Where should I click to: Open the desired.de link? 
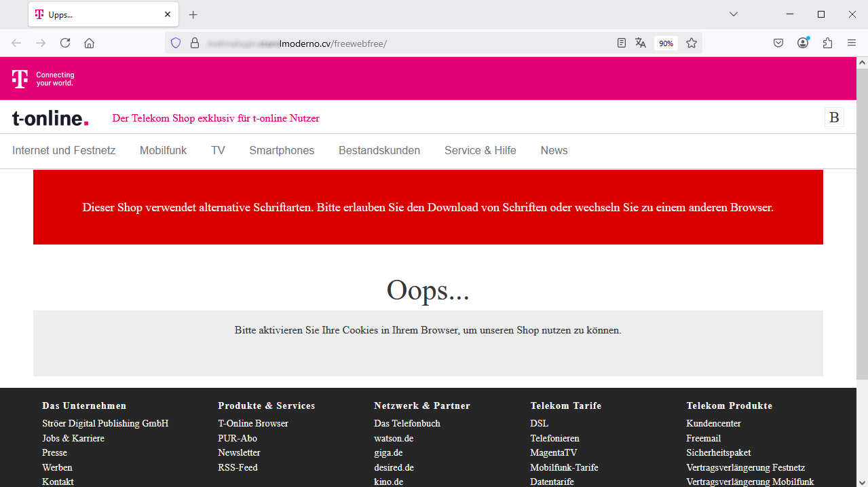394,467
